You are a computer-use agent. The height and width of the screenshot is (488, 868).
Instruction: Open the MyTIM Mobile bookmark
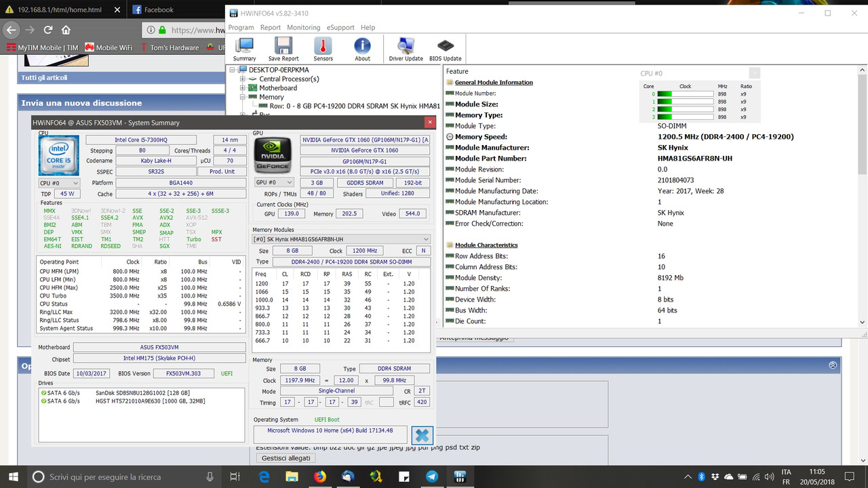point(42,47)
